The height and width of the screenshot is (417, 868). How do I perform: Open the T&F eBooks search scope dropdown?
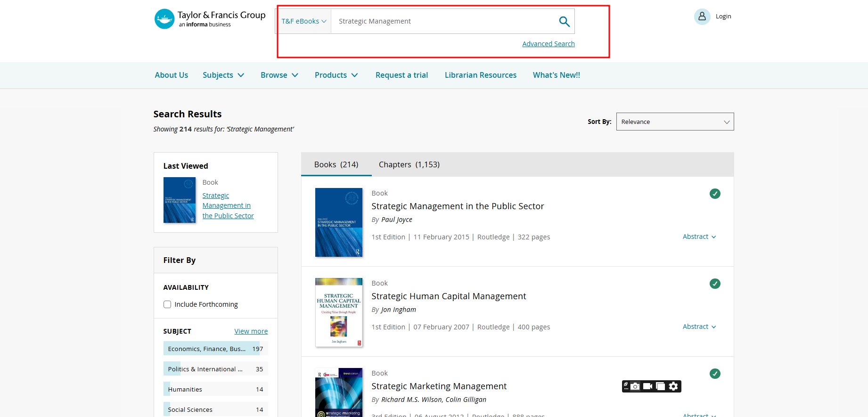pos(303,22)
